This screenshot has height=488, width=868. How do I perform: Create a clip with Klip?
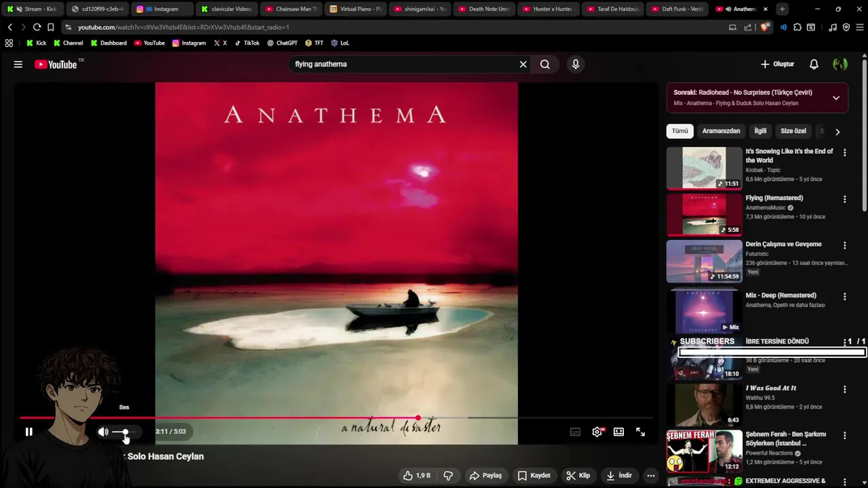tap(578, 475)
